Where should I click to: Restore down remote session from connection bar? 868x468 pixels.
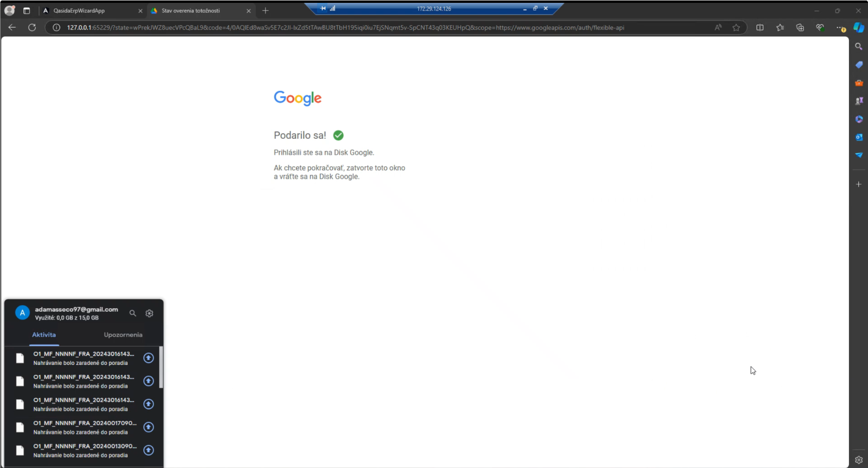[x=535, y=8]
